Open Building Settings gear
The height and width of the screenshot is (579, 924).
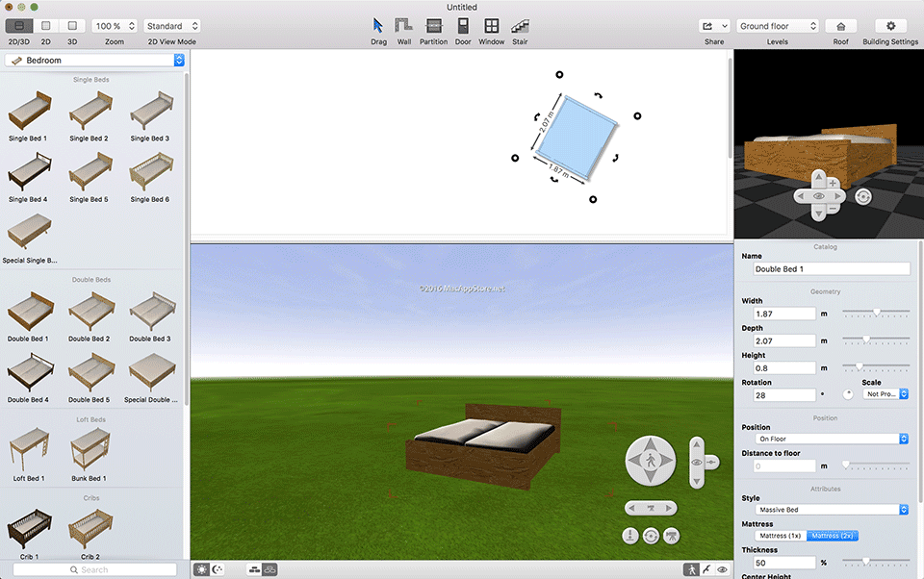[889, 26]
